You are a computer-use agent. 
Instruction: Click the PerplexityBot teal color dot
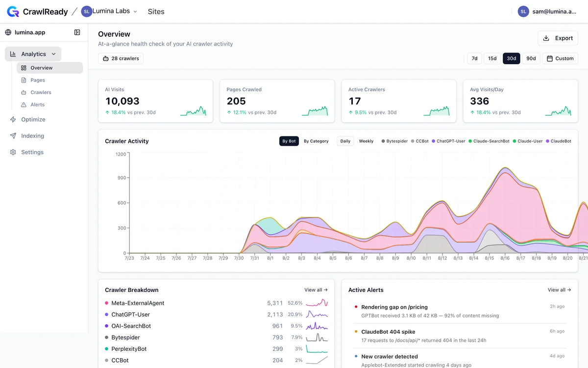(x=107, y=349)
